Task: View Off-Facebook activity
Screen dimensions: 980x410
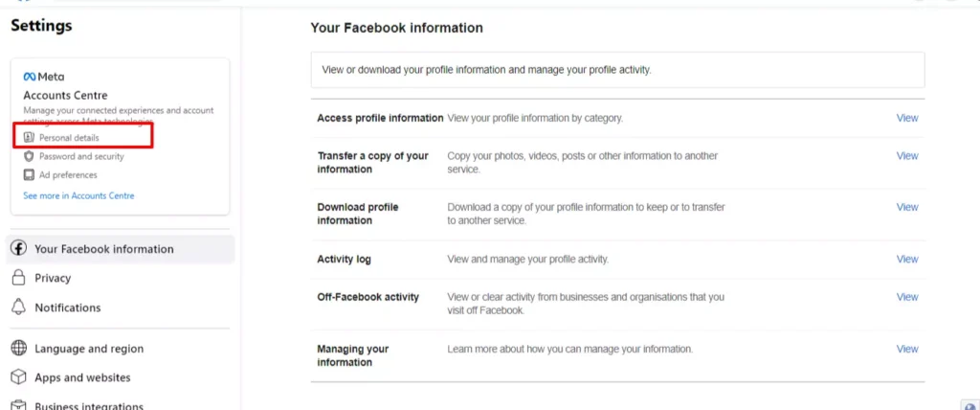Action: (906, 297)
